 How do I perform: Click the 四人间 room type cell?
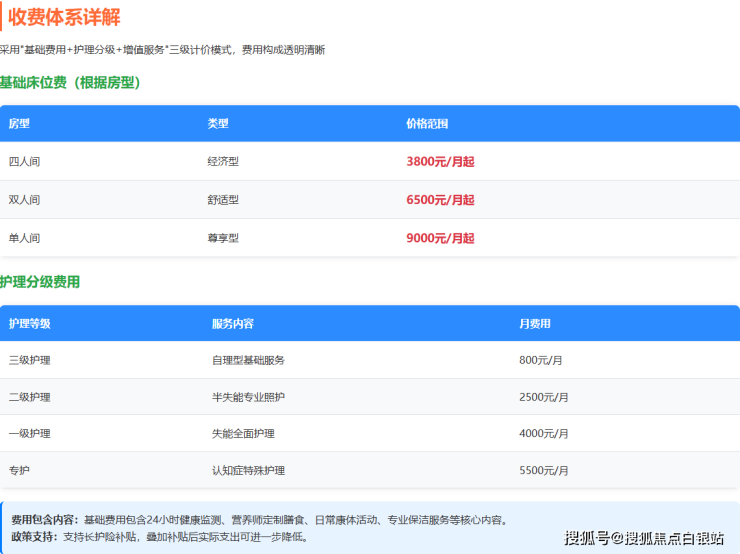point(24,161)
